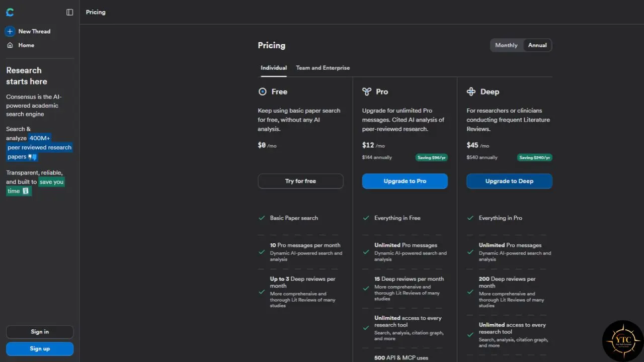Click the Free plan circle icon

pyautogui.click(x=262, y=92)
